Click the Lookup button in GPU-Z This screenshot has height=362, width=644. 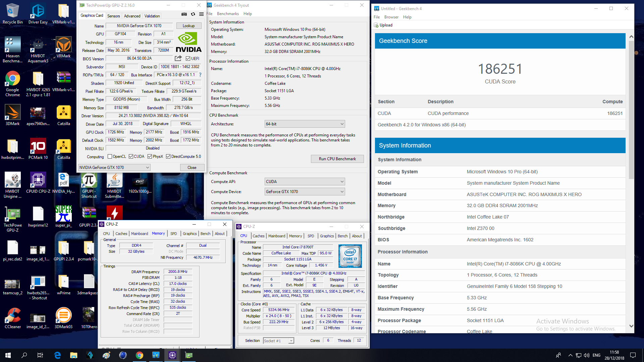tap(189, 26)
